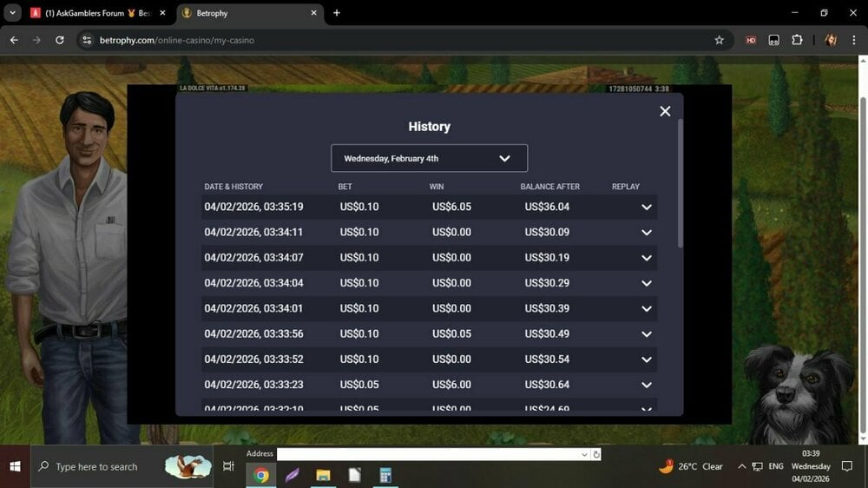The image size is (868, 488).
Task: Expand replay for the 03:35:19 entry
Action: (646, 208)
